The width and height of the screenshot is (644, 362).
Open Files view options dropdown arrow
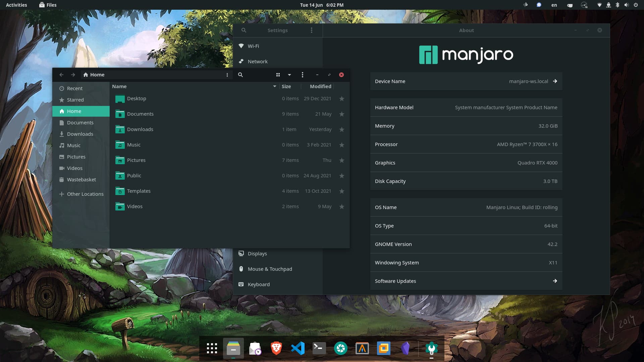pos(289,75)
